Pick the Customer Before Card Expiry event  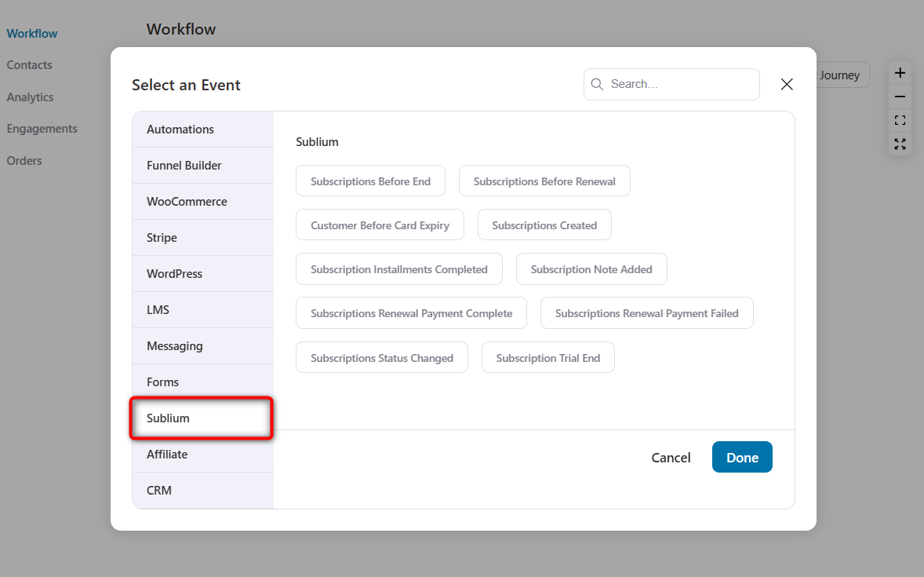pos(380,225)
